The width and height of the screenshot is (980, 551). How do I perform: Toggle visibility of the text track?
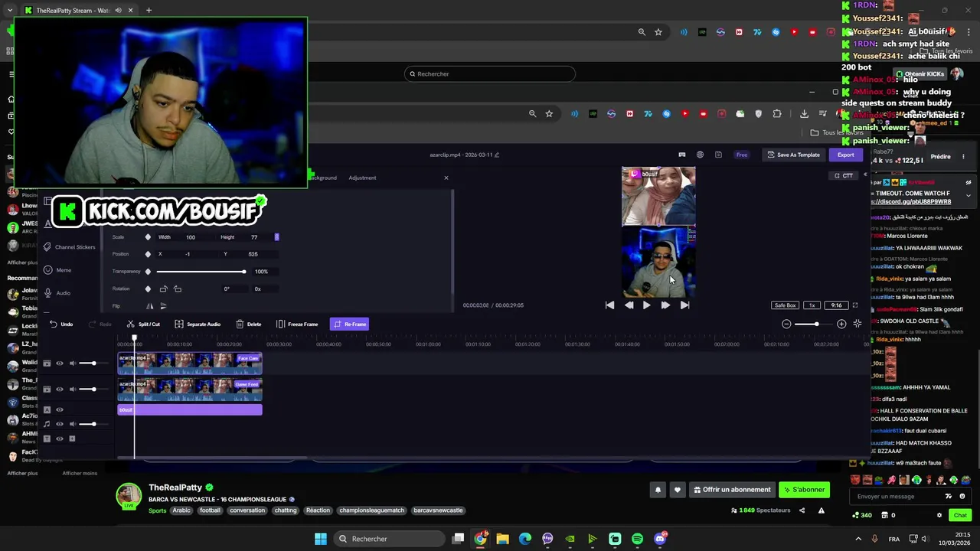(60, 410)
